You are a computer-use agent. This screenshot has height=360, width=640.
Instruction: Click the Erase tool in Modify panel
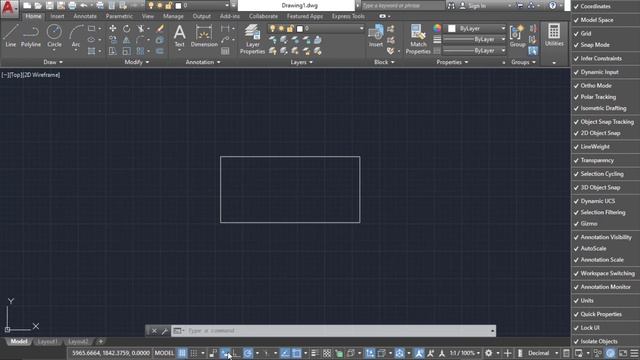click(x=160, y=29)
